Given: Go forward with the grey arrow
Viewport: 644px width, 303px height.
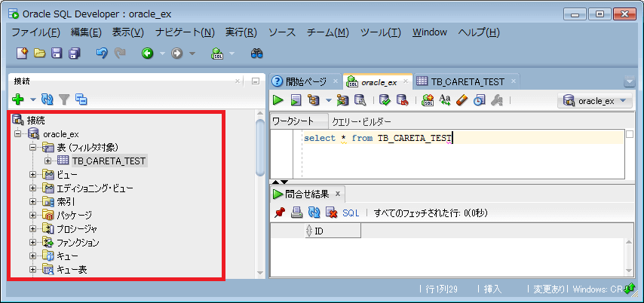Looking at the screenshot, I should 176,53.
